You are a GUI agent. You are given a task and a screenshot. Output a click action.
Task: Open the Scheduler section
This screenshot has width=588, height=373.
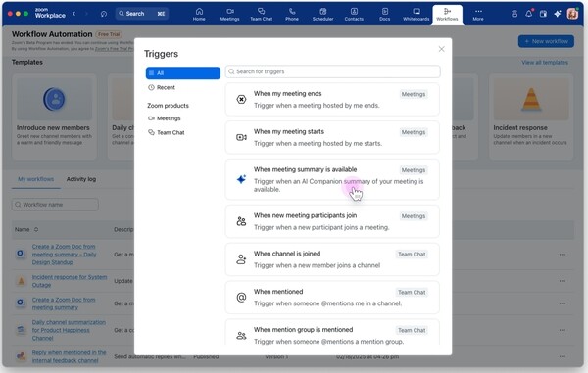click(322, 15)
